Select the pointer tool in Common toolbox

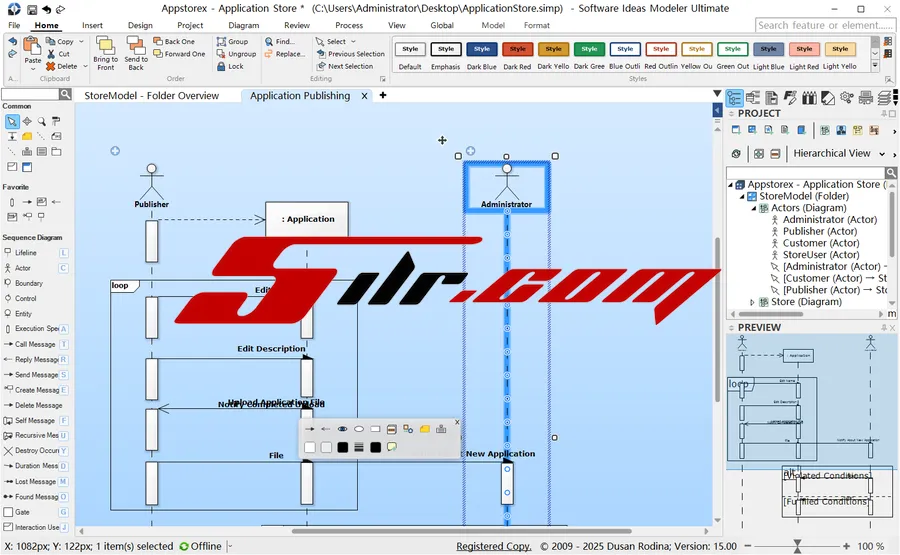coord(11,121)
